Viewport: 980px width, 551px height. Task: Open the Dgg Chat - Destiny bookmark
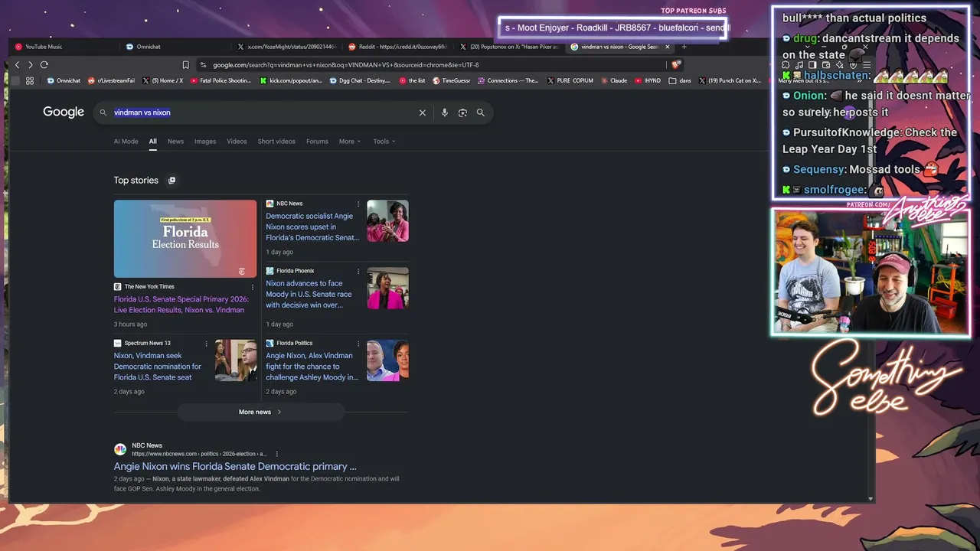359,80
